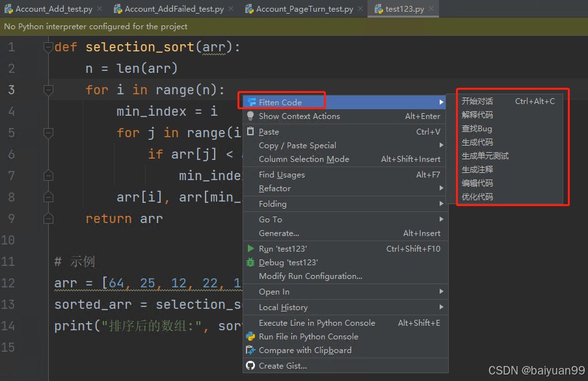Click the lightbulb icon for Context Actions

(250, 116)
